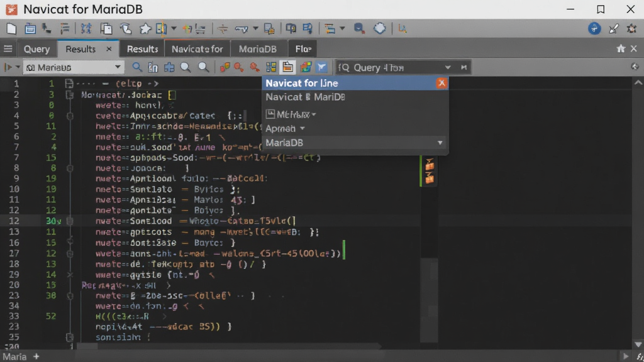Toggle the blue funnel filter button
Image resolution: width=644 pixels, height=362 pixels.
(321, 67)
